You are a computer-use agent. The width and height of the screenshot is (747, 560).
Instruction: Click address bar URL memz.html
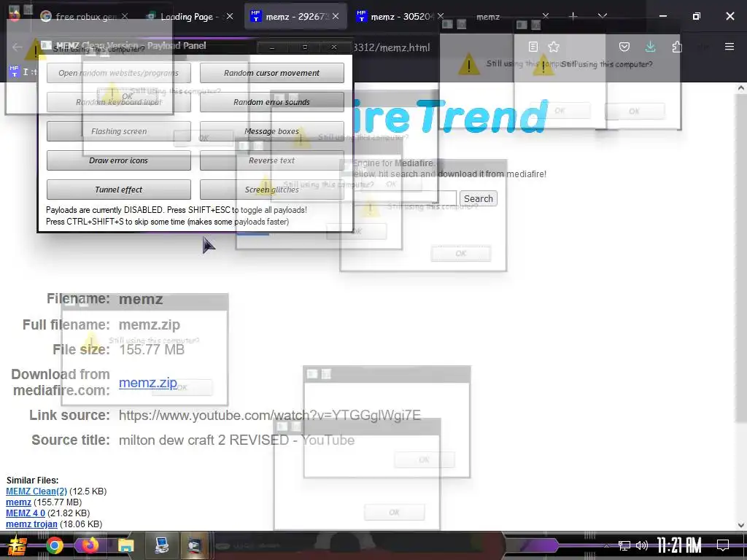(392, 47)
